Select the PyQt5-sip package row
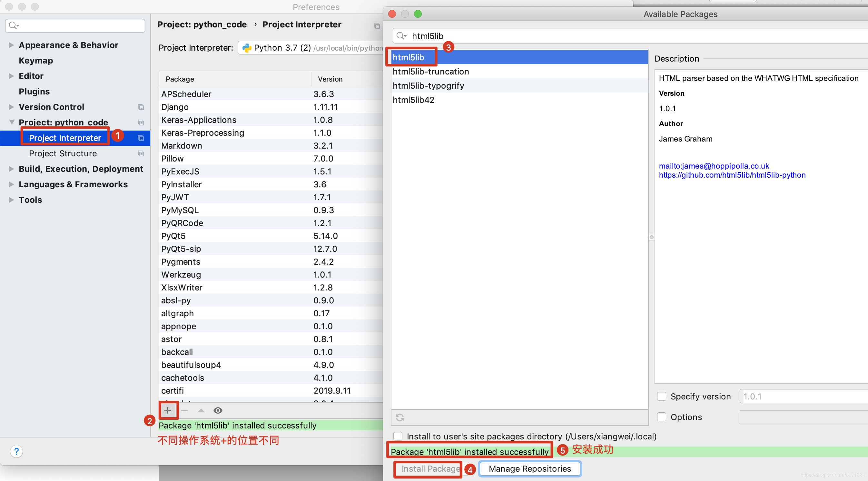The image size is (868, 481). (271, 249)
